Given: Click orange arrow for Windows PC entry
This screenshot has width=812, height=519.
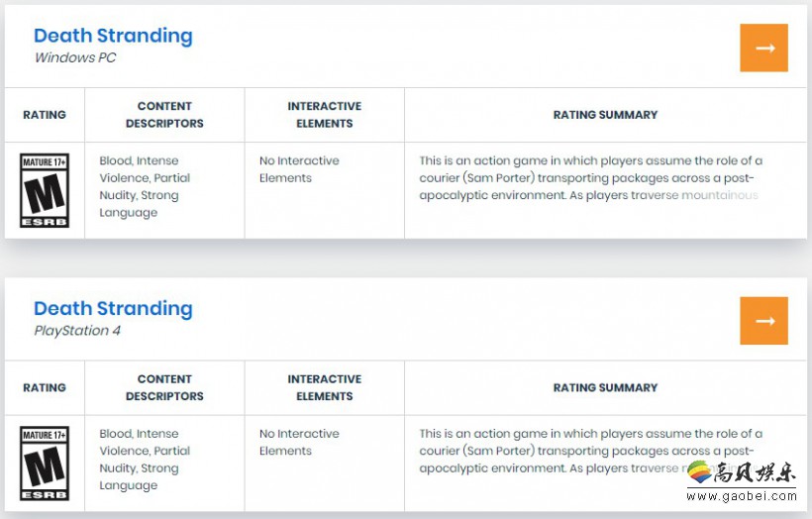Looking at the screenshot, I should (x=763, y=48).
